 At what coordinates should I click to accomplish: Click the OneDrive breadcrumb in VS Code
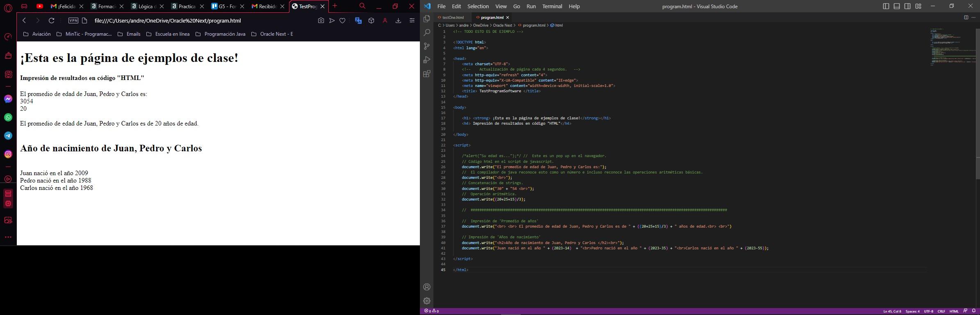481,25
